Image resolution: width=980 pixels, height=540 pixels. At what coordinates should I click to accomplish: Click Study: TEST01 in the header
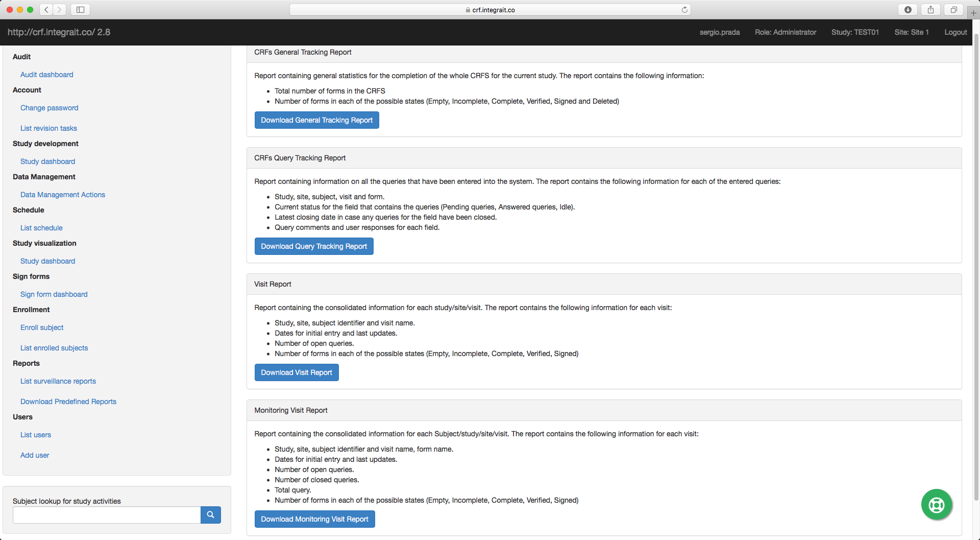[x=855, y=32]
